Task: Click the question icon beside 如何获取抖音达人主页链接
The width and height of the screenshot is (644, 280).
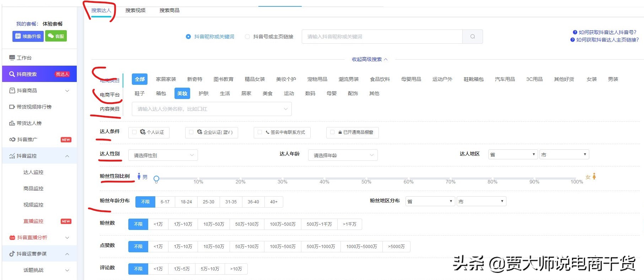Action: [572, 40]
